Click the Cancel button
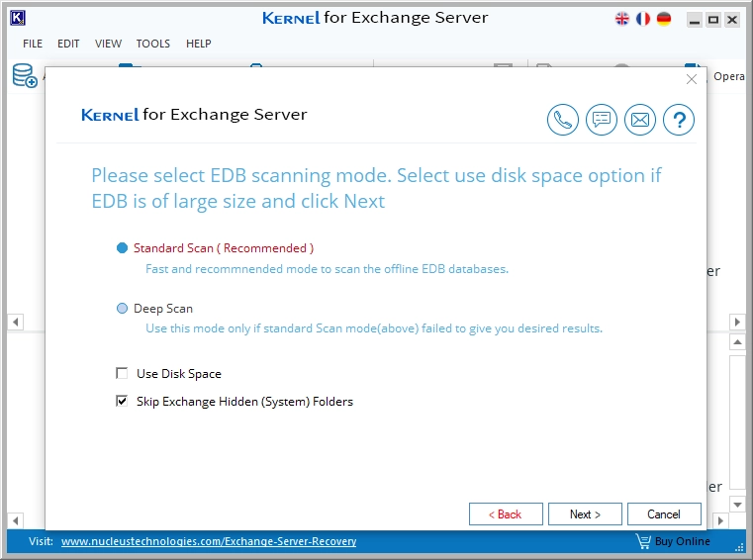 (664, 514)
